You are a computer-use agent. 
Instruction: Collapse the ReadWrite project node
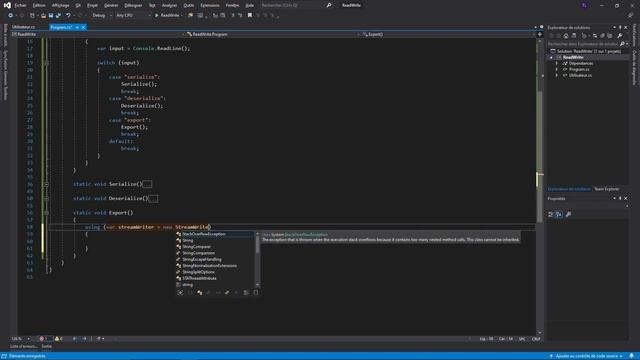551,58
